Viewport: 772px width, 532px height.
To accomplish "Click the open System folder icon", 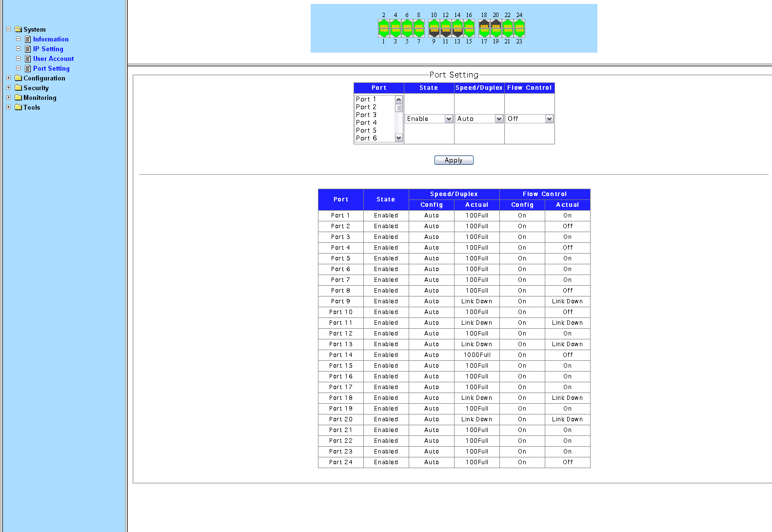I will pyautogui.click(x=19, y=29).
